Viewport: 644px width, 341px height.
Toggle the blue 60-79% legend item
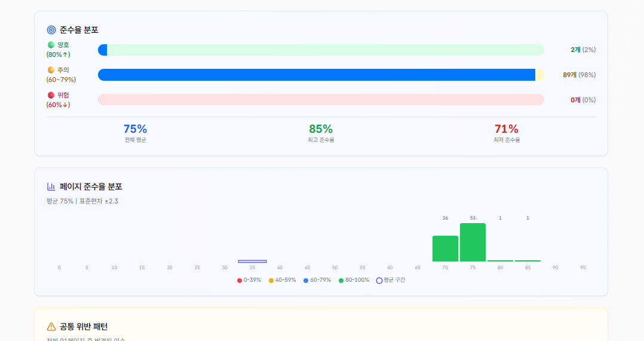[317, 280]
